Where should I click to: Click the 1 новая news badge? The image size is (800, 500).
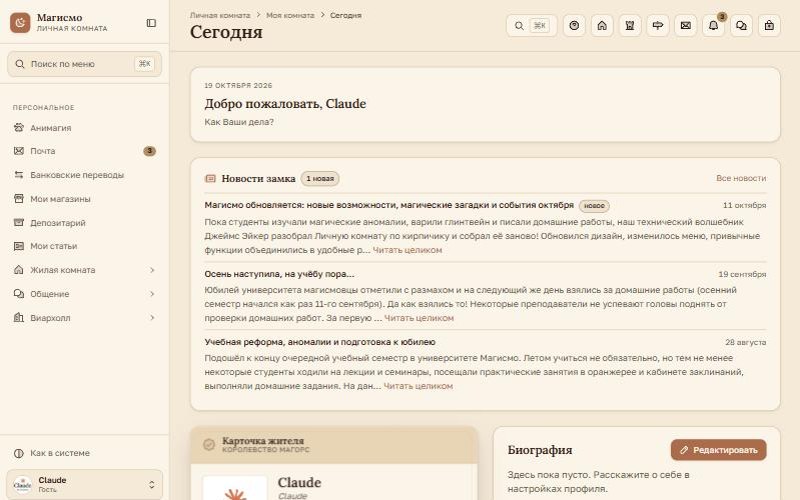[320, 179]
